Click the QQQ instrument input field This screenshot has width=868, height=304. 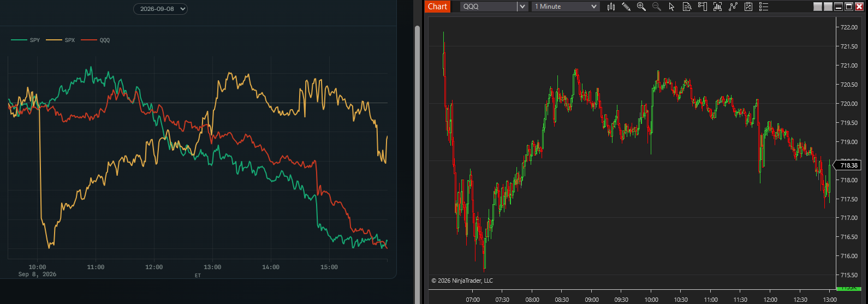(489, 7)
